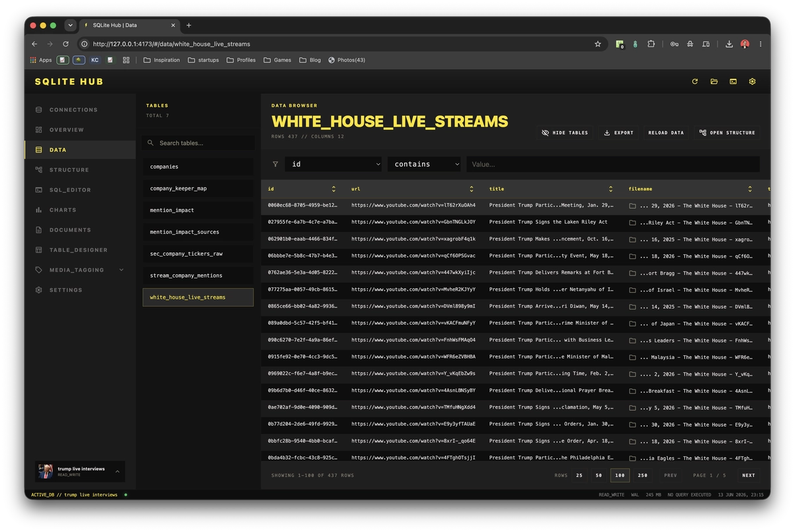Open the filter column dropdown showing id
Screen dimensions: 795x532
coord(335,164)
